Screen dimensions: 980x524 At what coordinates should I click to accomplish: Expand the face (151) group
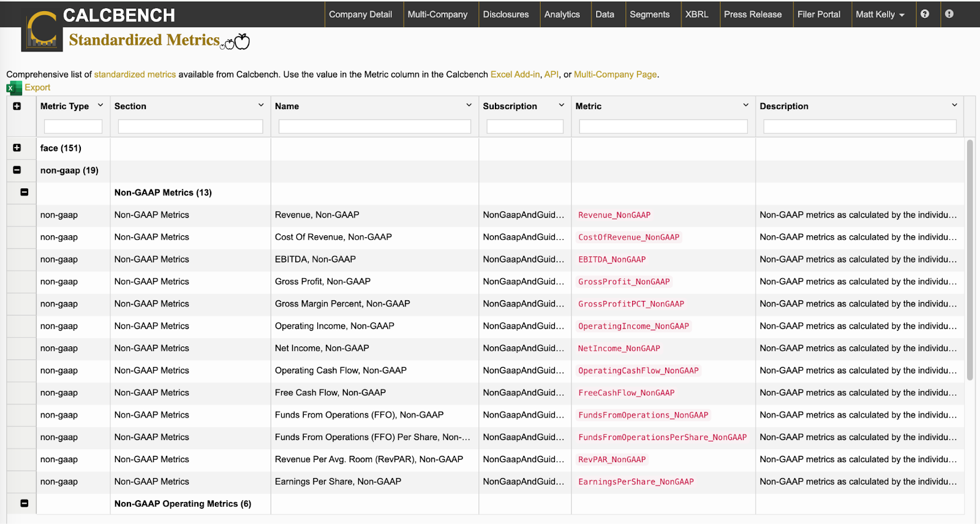point(17,148)
